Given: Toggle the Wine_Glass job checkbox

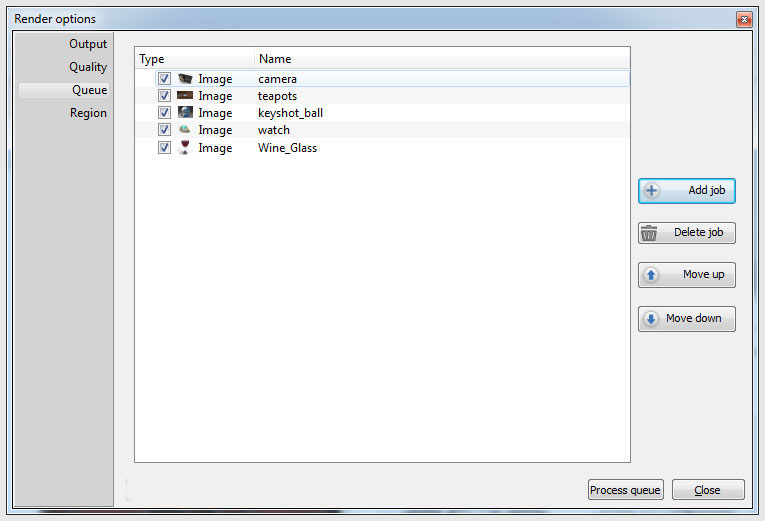Looking at the screenshot, I should [x=164, y=147].
